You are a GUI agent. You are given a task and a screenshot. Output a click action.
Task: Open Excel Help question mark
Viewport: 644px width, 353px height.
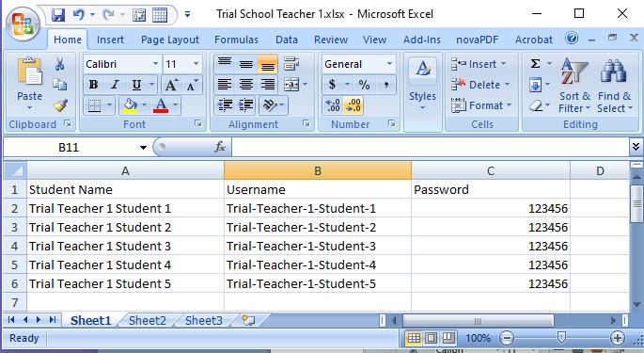572,39
